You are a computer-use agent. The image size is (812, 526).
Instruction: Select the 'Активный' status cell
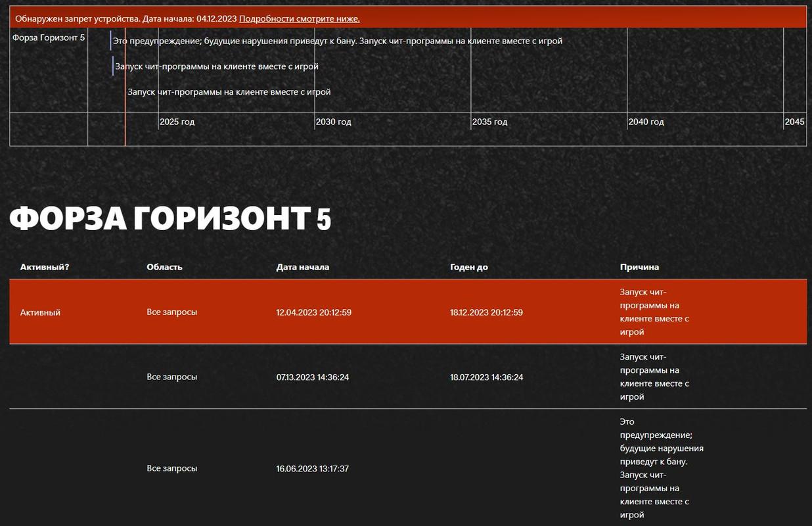coord(40,312)
